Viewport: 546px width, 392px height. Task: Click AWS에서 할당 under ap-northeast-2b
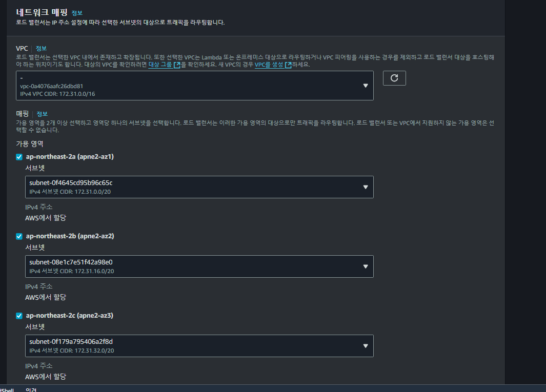tap(46, 297)
